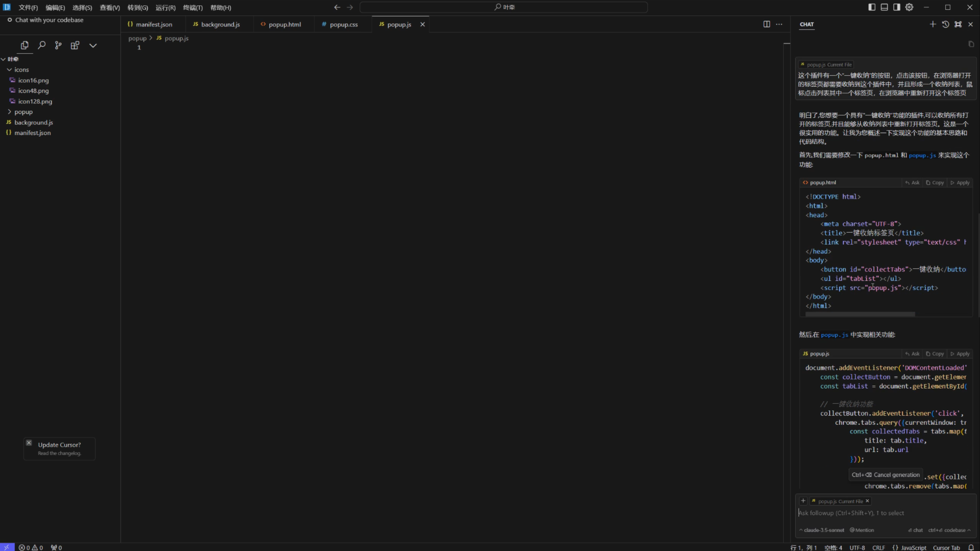Open the Source Control view

click(x=58, y=46)
